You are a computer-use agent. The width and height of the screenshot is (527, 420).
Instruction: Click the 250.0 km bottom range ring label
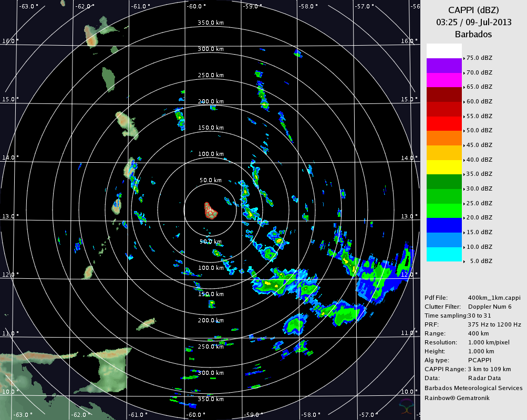point(211,347)
